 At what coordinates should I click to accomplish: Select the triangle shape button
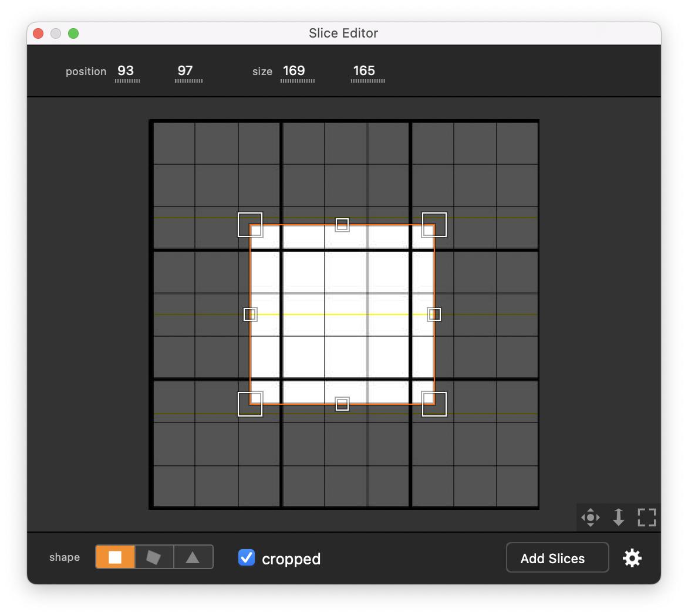click(193, 557)
